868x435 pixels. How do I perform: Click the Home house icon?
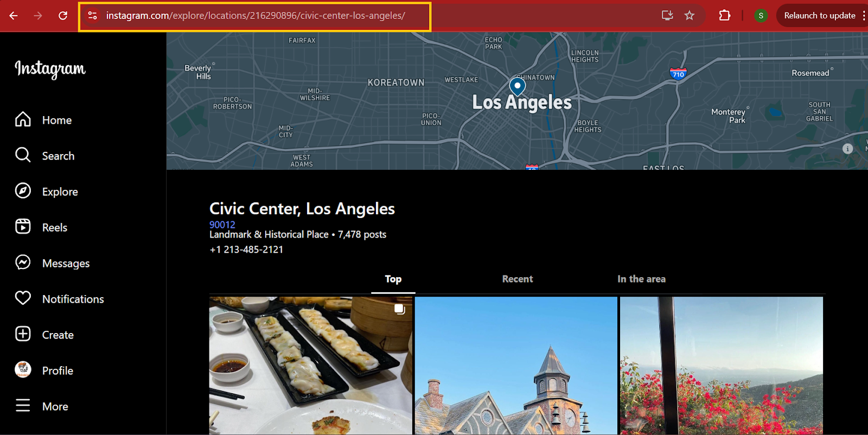click(23, 119)
